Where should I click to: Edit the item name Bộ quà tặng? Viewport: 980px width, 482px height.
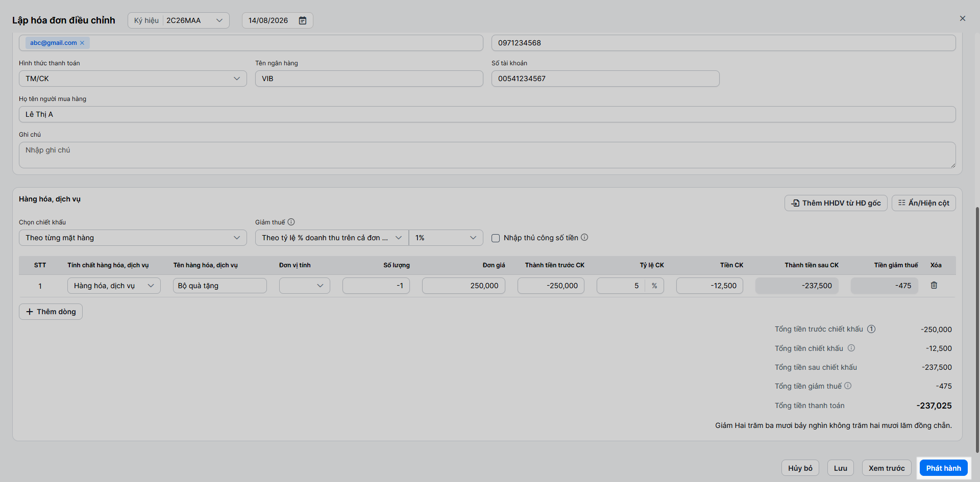pos(220,286)
